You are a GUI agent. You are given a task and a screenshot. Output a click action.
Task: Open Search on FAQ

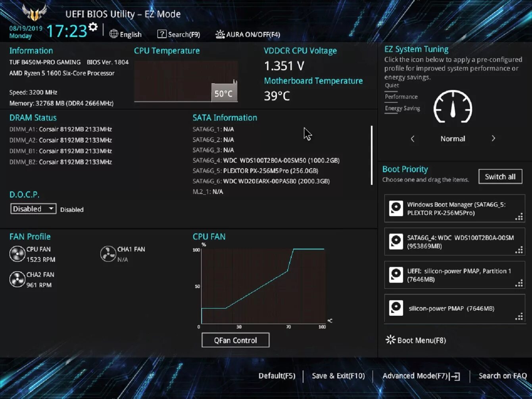pos(503,376)
